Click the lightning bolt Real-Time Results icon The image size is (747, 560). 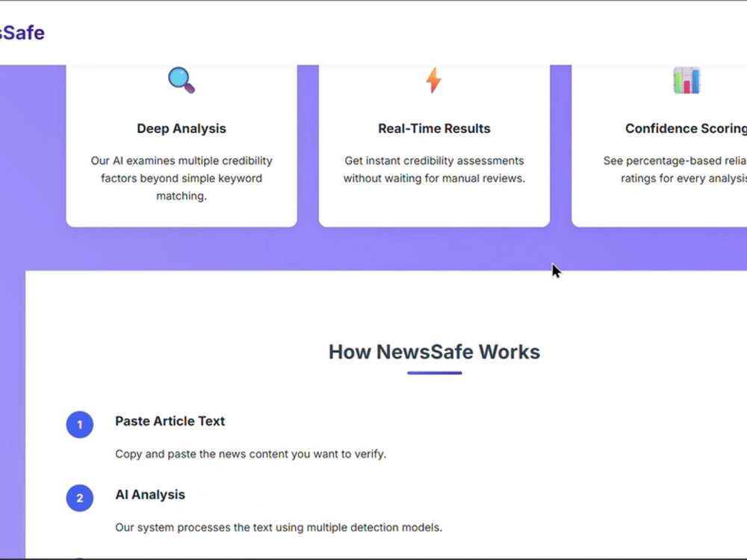pos(433,80)
